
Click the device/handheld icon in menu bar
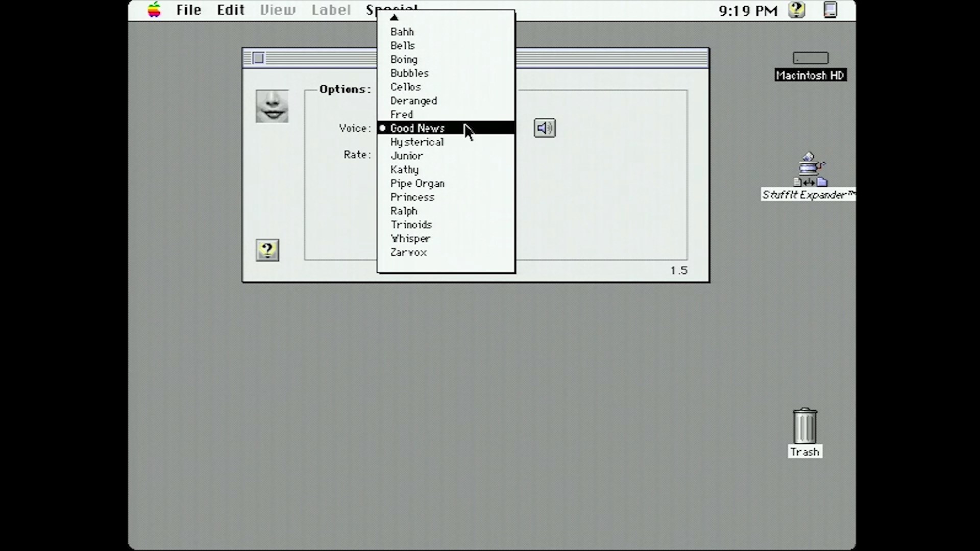(830, 9)
